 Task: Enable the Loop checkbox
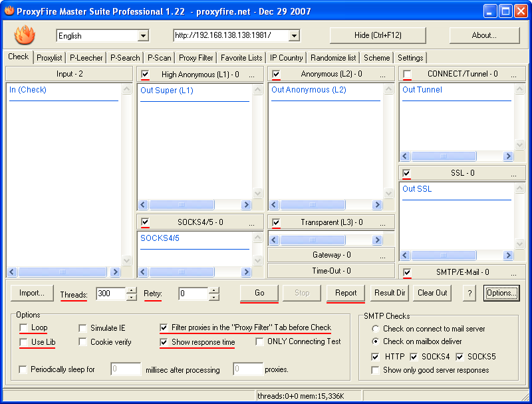click(x=24, y=328)
